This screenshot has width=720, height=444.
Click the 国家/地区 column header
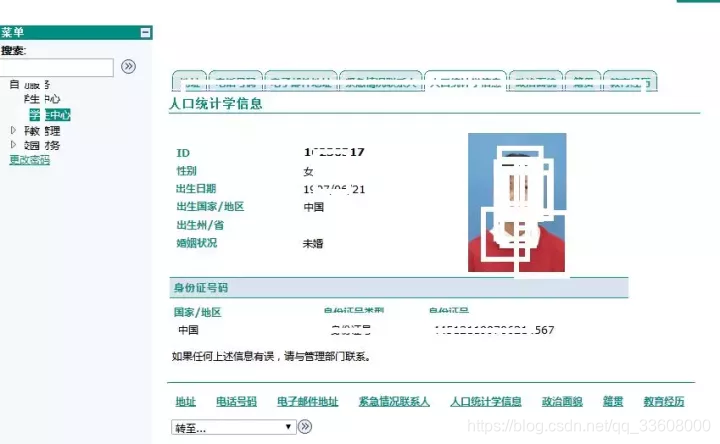point(197,313)
